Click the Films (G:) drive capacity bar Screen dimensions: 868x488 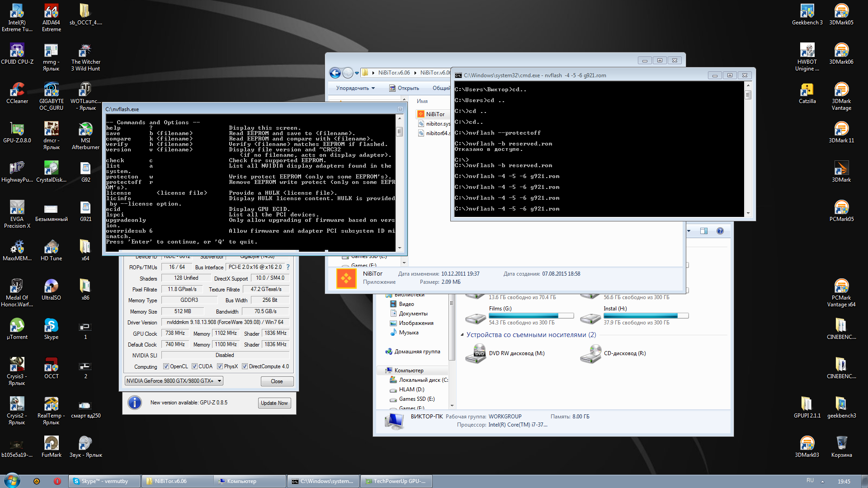(x=531, y=316)
